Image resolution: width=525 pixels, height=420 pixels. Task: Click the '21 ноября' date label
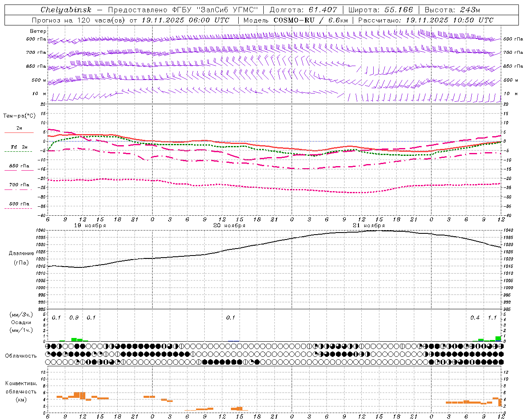tap(369, 226)
